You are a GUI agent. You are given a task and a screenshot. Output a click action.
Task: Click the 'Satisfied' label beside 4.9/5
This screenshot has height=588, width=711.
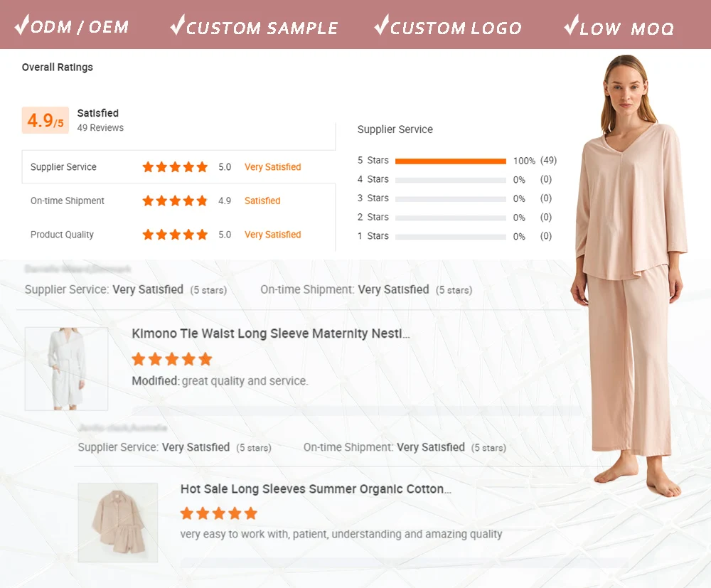[x=98, y=113]
